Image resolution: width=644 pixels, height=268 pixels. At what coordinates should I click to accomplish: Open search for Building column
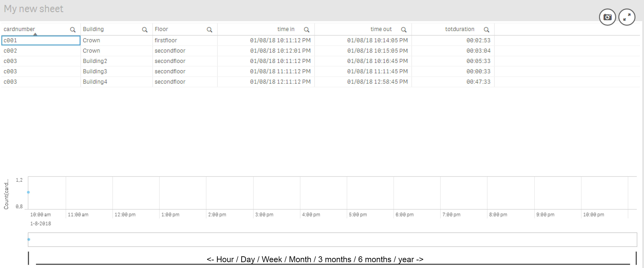145,30
